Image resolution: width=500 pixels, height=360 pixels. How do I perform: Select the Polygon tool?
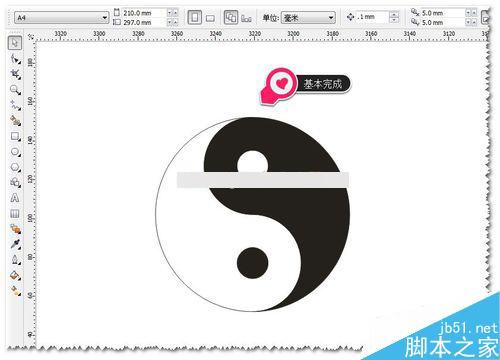pyautogui.click(x=15, y=167)
